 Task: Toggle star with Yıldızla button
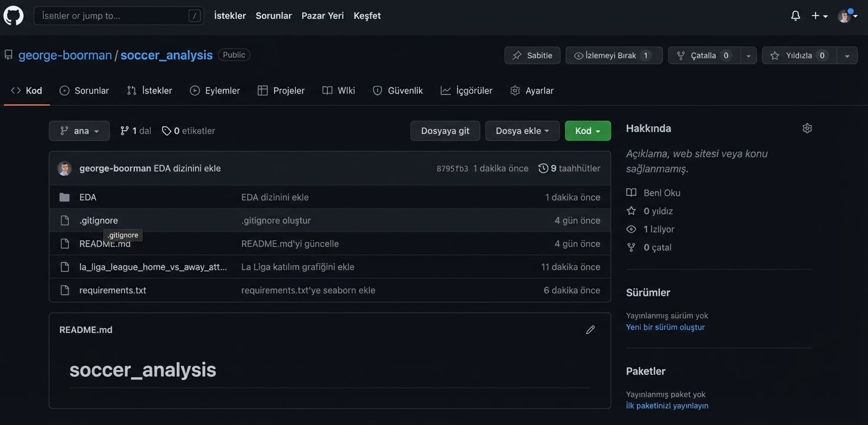[799, 55]
